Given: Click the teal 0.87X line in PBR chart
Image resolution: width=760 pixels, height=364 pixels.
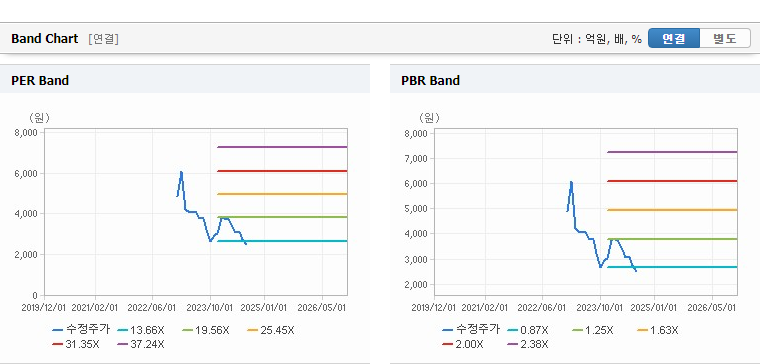Looking at the screenshot, I should tap(672, 267).
